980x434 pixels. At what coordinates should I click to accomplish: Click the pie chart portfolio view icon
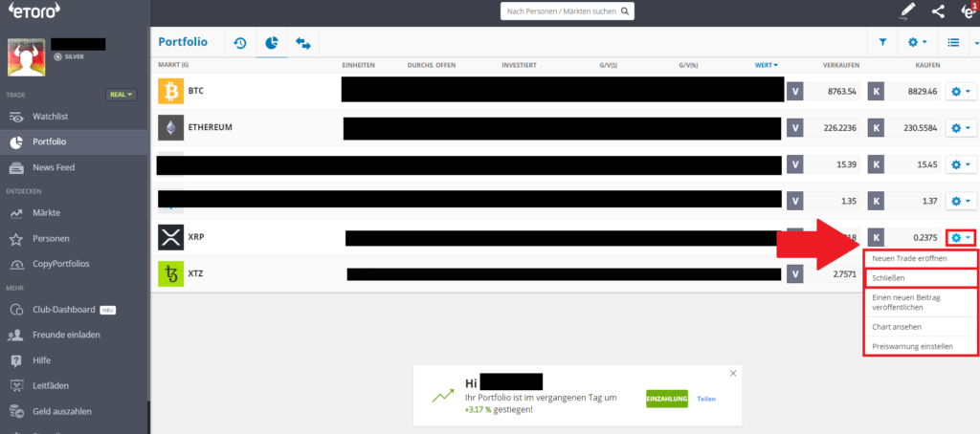click(271, 43)
